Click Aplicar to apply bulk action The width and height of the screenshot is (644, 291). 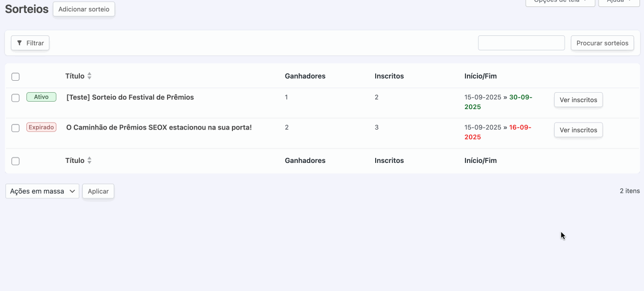pos(98,191)
